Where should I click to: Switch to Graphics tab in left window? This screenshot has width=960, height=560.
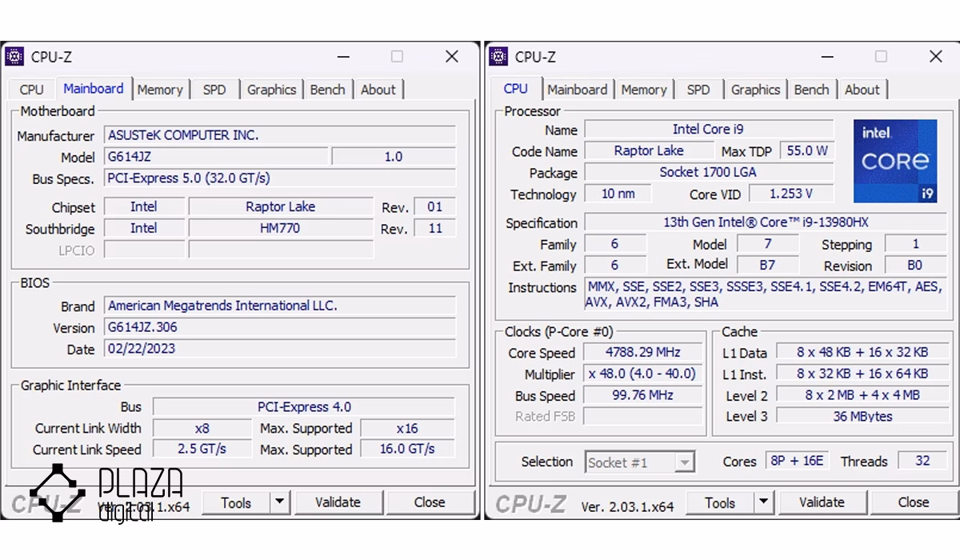[271, 90]
